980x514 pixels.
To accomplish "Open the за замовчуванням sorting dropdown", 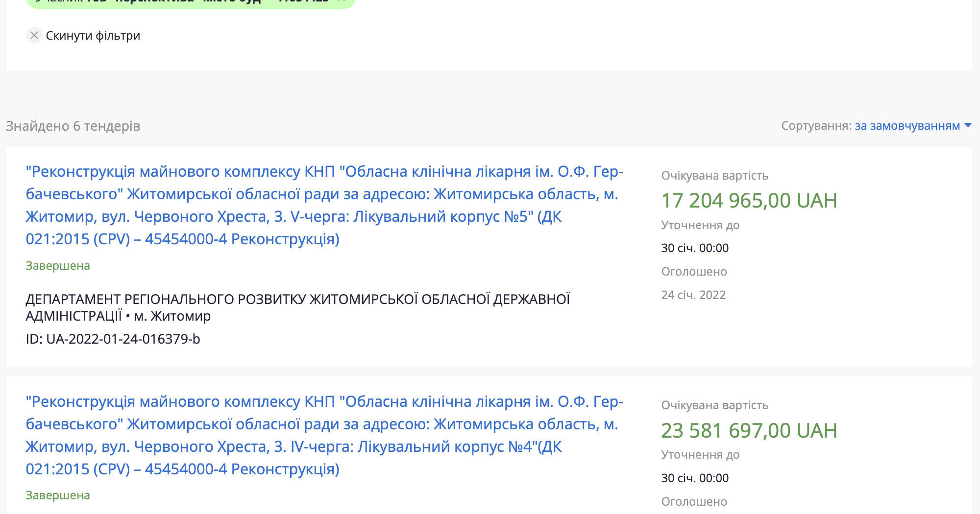I will point(907,126).
